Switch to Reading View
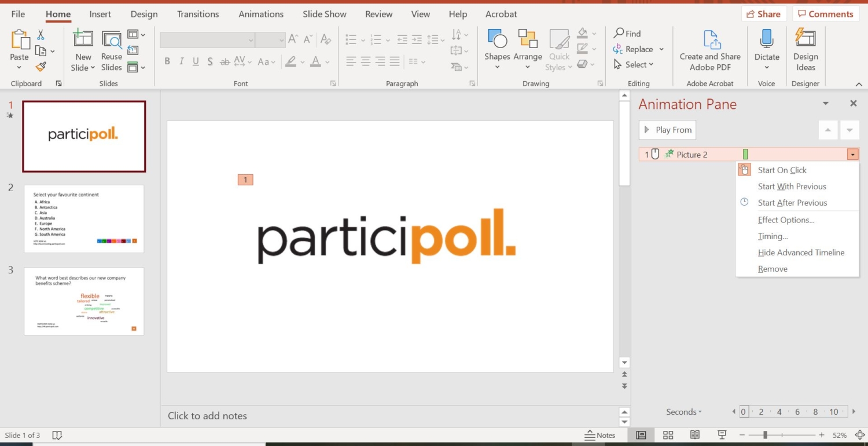 pos(695,435)
